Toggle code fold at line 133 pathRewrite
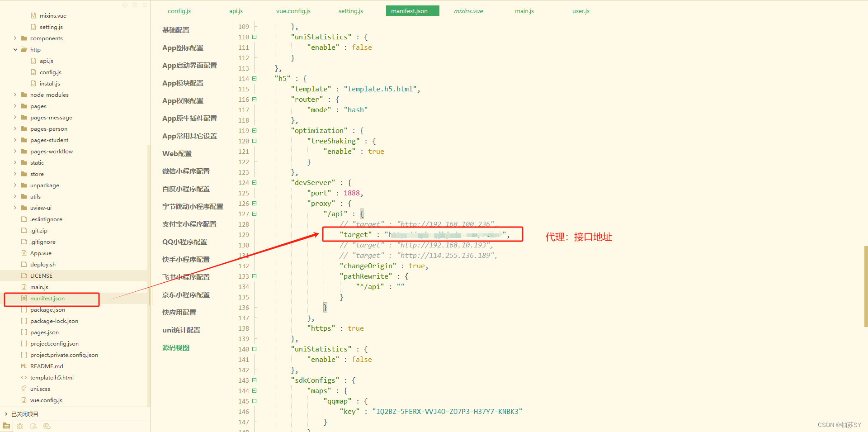 coord(255,276)
